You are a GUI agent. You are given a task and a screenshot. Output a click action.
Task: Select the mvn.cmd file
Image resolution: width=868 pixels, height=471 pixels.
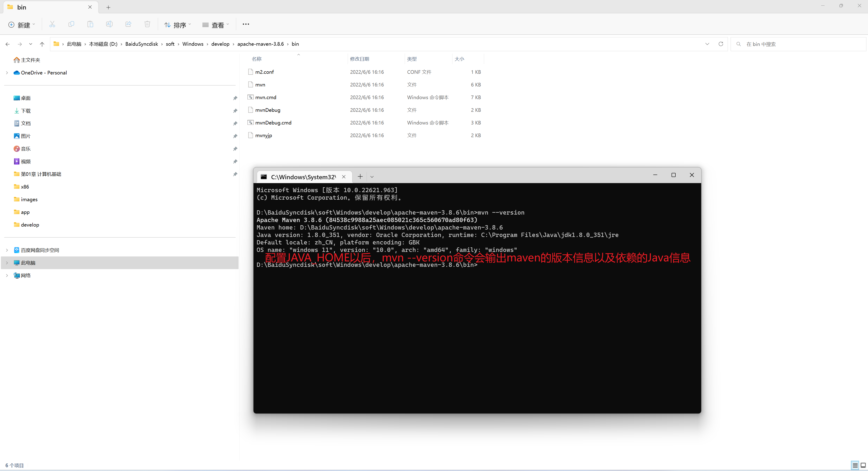pos(265,97)
